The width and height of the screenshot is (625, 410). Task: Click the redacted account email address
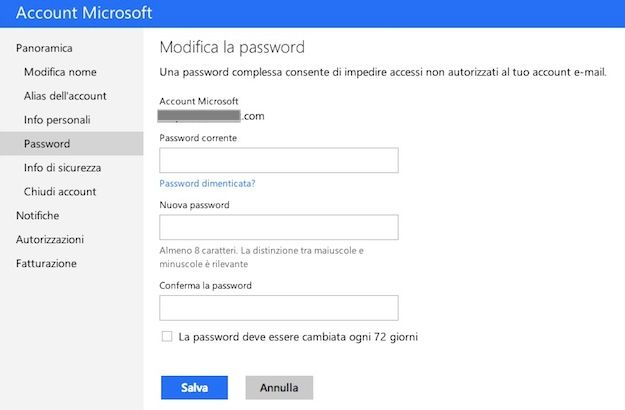pos(211,116)
